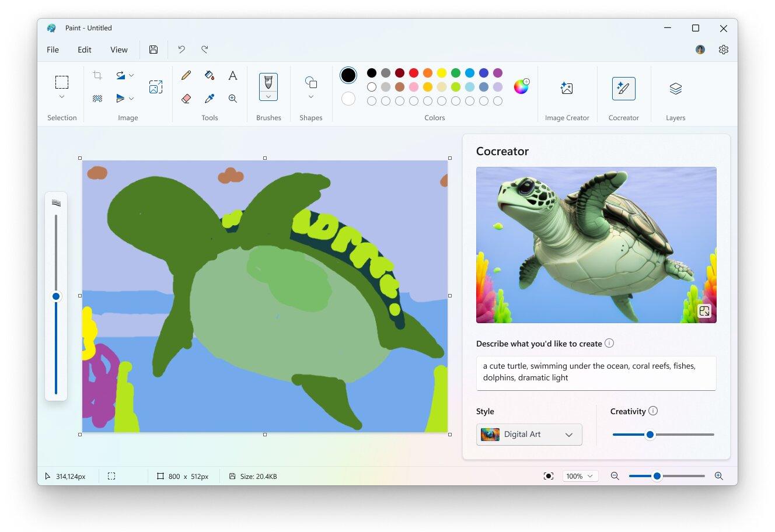
Task: Click the Flip image icon
Action: 120,98
